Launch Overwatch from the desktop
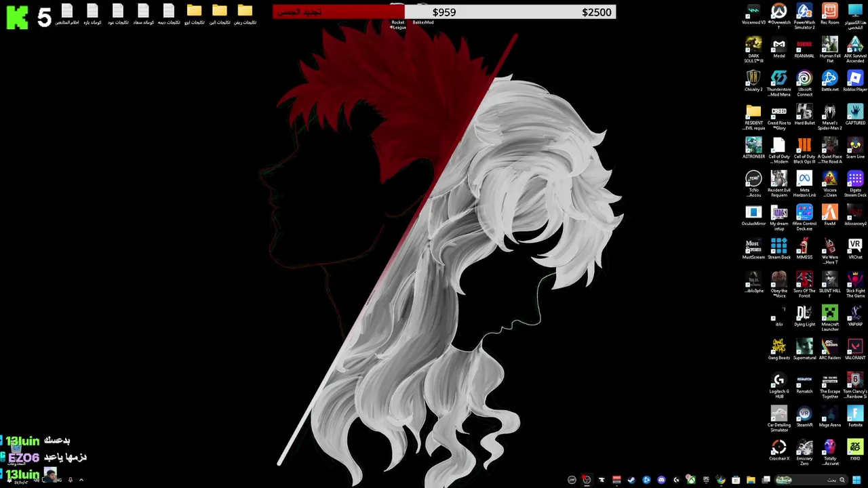868x488 pixels. click(x=778, y=15)
